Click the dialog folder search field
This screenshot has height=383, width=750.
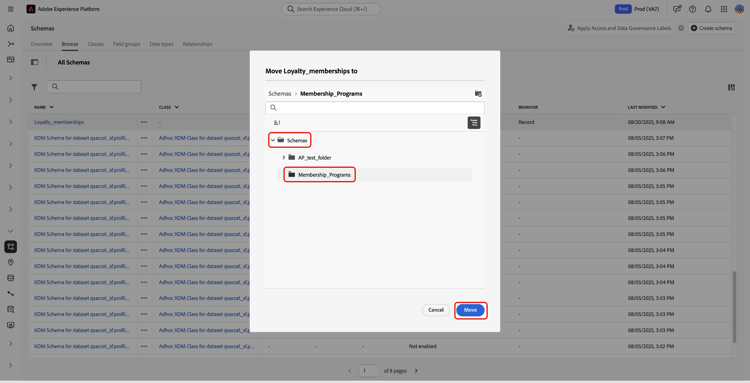(375, 108)
